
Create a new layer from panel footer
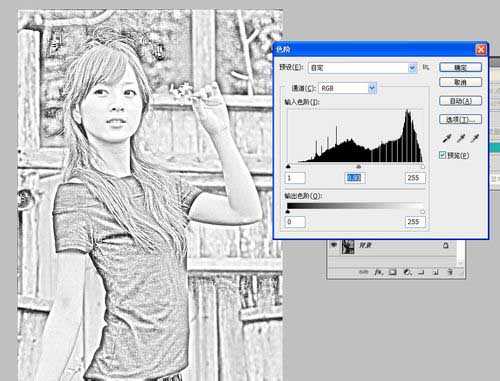pos(436,272)
